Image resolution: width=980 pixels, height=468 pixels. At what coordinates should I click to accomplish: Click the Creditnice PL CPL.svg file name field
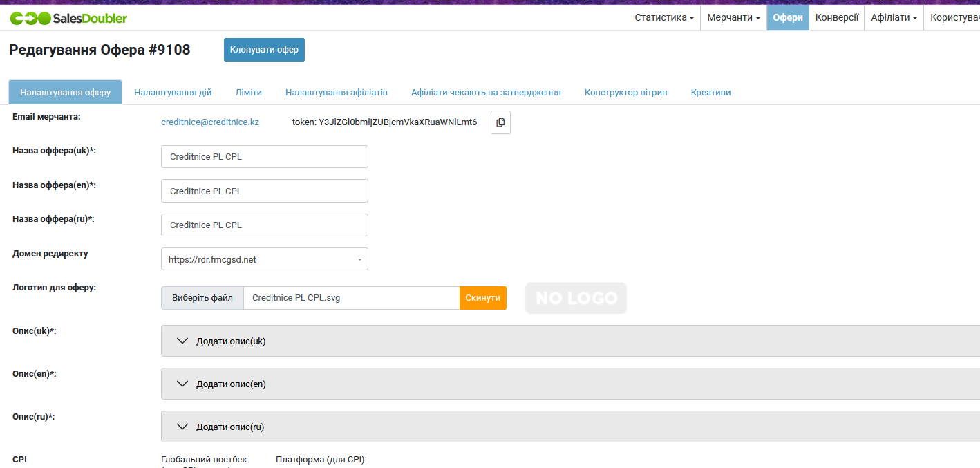[352, 298]
